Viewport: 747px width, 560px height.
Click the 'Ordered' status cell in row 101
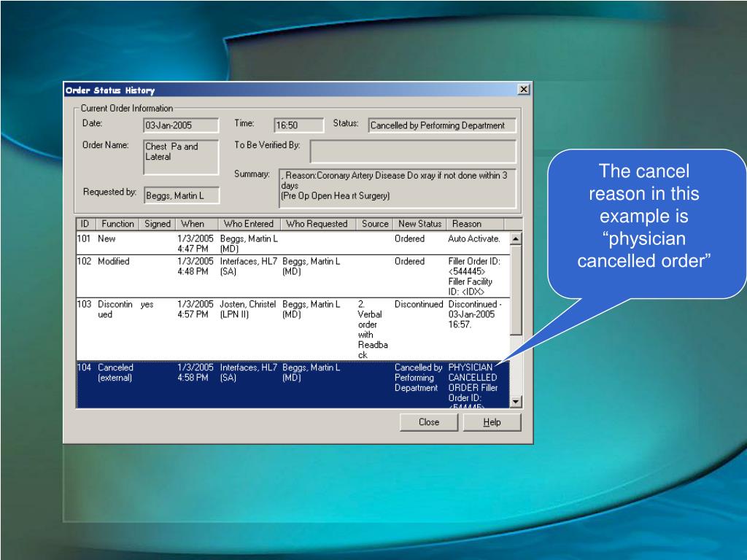click(x=409, y=238)
